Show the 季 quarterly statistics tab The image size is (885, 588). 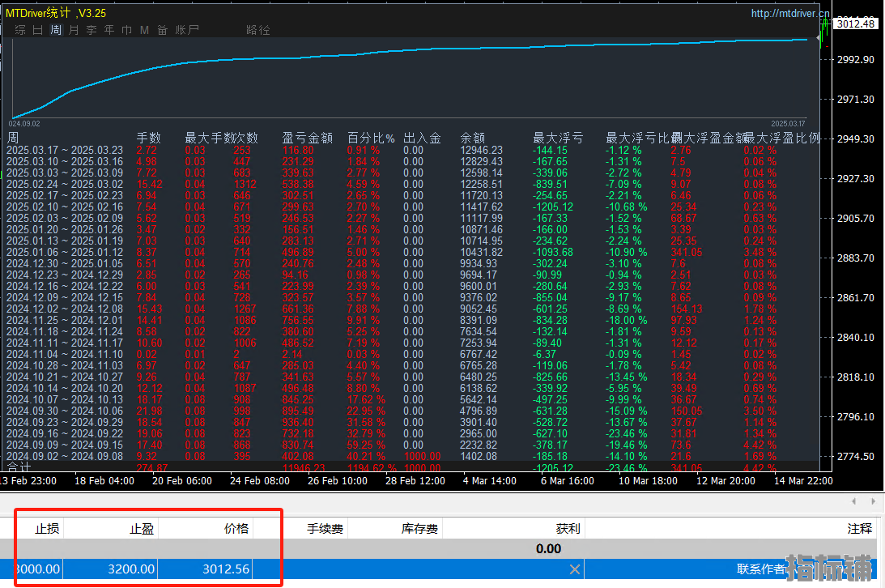point(91,30)
